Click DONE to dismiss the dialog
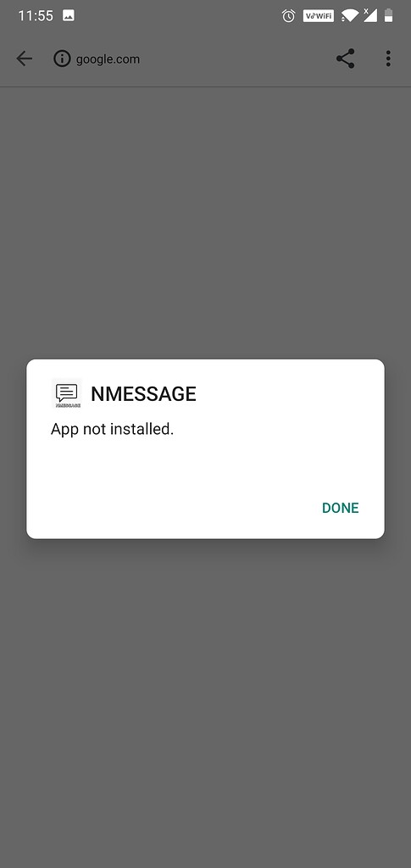411x868 pixels. click(340, 509)
